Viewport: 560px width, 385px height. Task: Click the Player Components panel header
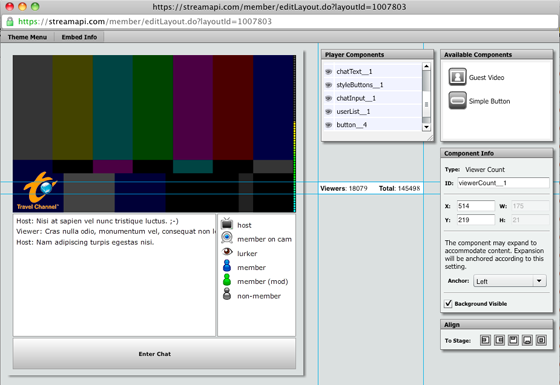378,55
